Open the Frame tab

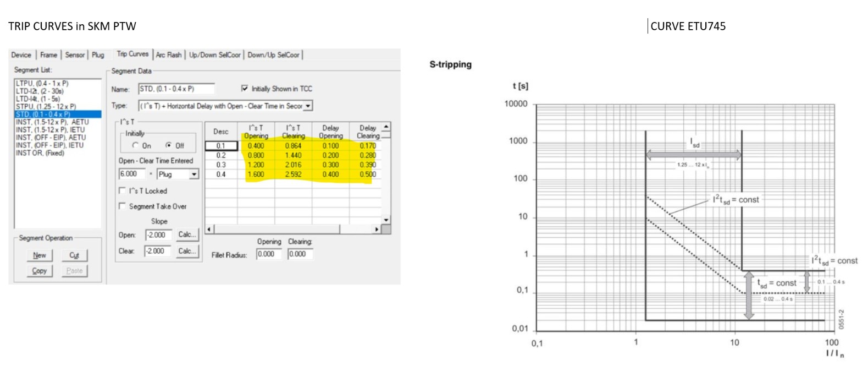48,55
